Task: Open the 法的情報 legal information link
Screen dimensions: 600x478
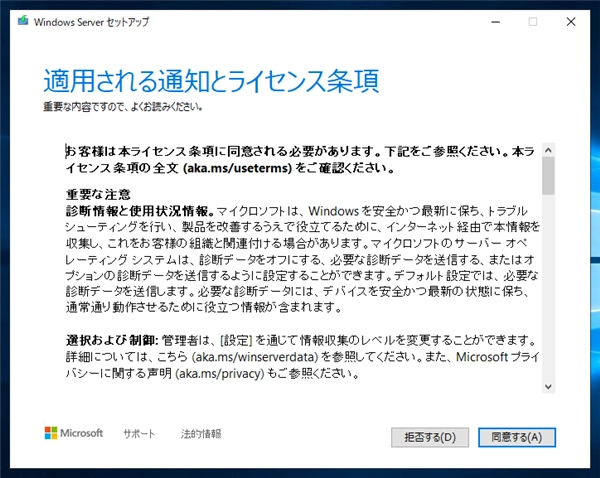Action: (201, 434)
